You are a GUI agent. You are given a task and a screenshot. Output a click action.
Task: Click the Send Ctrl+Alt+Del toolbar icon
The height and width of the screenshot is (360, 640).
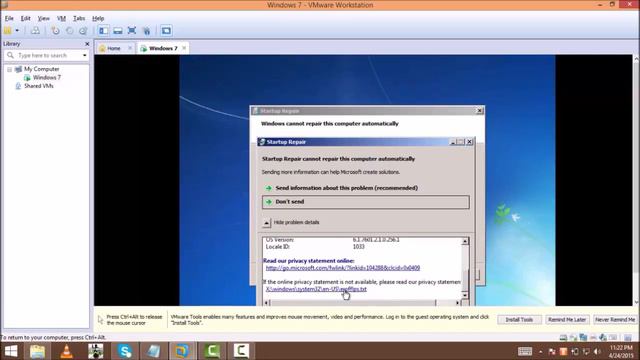tap(36, 31)
